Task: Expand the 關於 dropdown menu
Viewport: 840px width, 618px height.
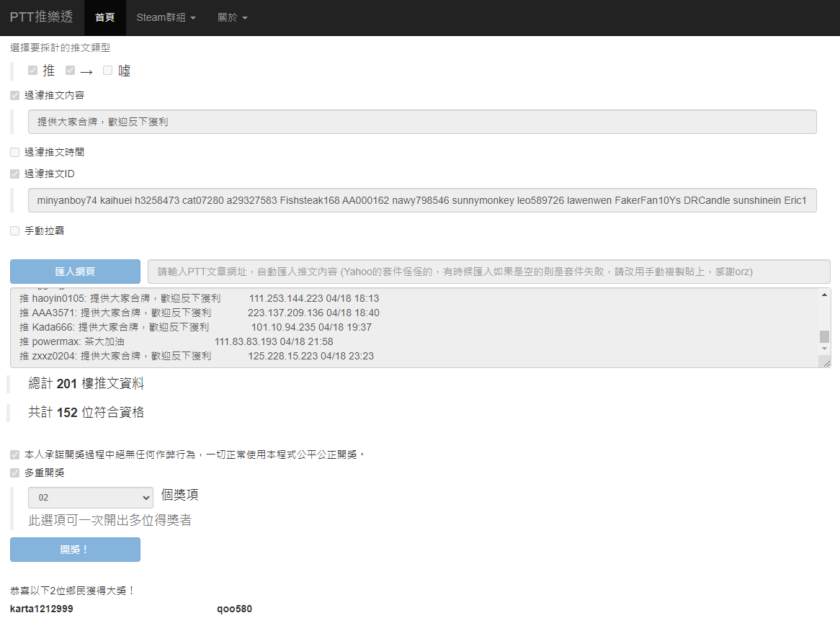Action: [233, 18]
